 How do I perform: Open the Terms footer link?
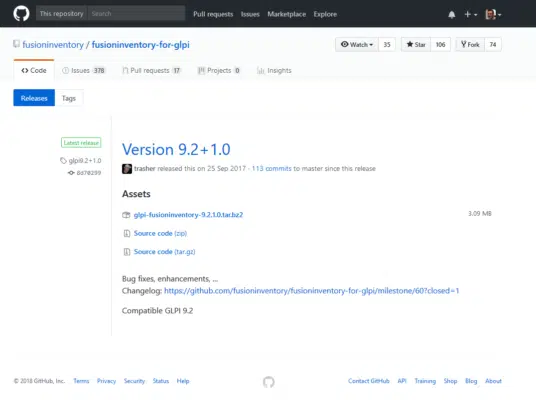click(81, 381)
